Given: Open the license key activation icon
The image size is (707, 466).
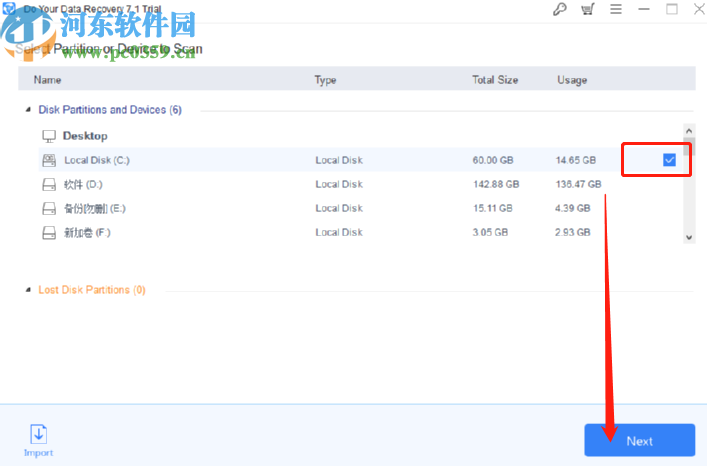Looking at the screenshot, I should click(x=560, y=9).
